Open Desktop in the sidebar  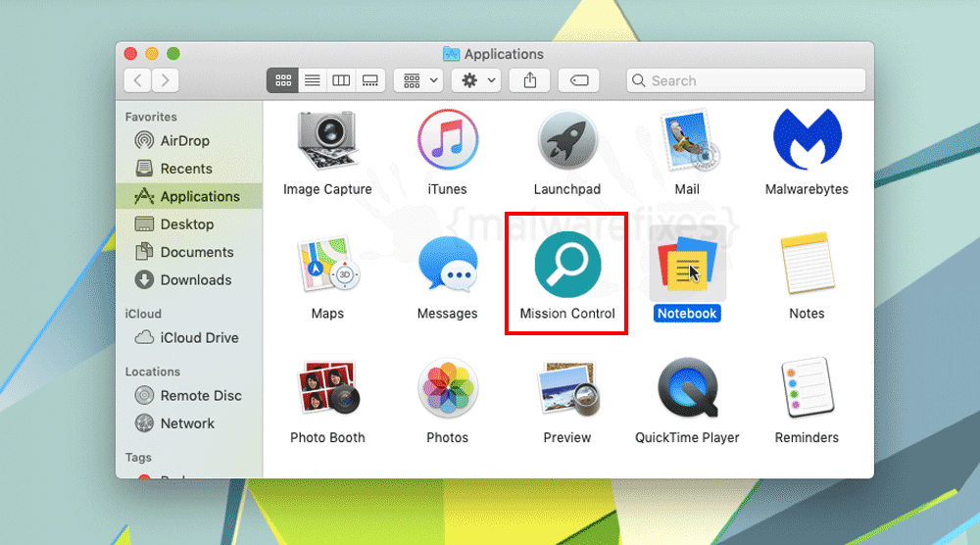[x=189, y=224]
